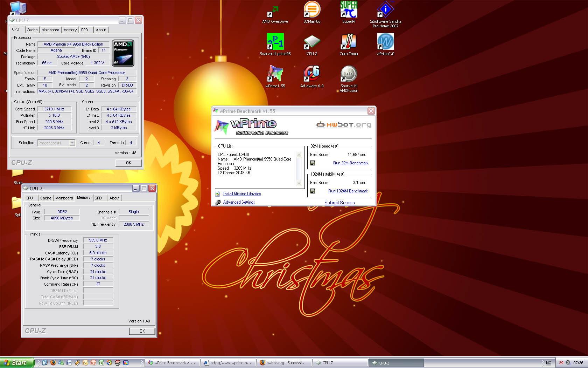Screen dimensions: 588x368
Task: Click the system tray 39 temperature indicator
Action: click(x=561, y=363)
